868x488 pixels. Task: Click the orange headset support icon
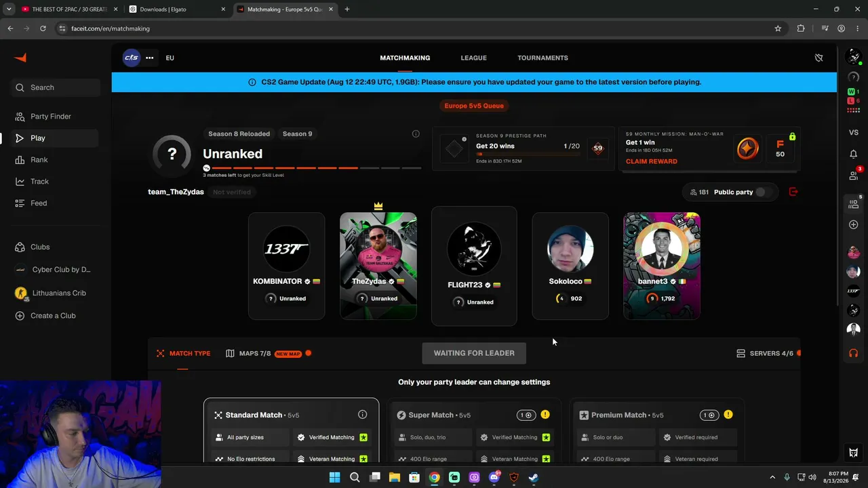coord(854,353)
